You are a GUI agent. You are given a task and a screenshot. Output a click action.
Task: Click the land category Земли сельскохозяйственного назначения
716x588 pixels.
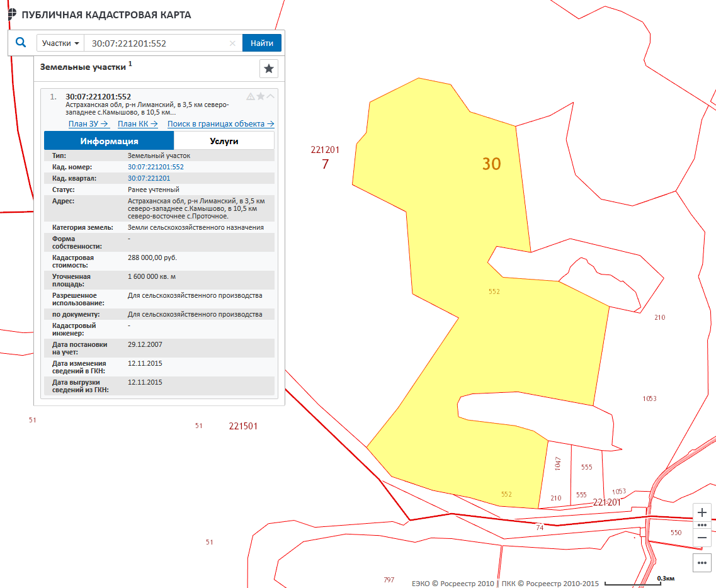tap(195, 227)
